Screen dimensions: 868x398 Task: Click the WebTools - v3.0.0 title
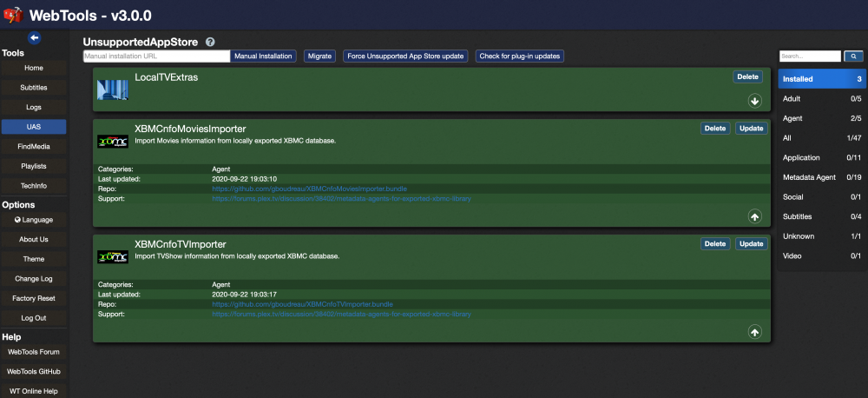90,15
